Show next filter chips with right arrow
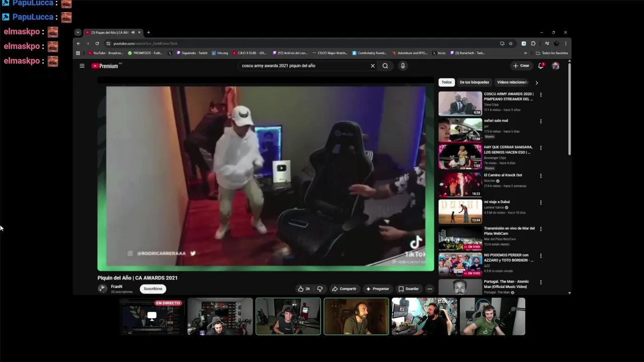644x362 pixels. 536,82
